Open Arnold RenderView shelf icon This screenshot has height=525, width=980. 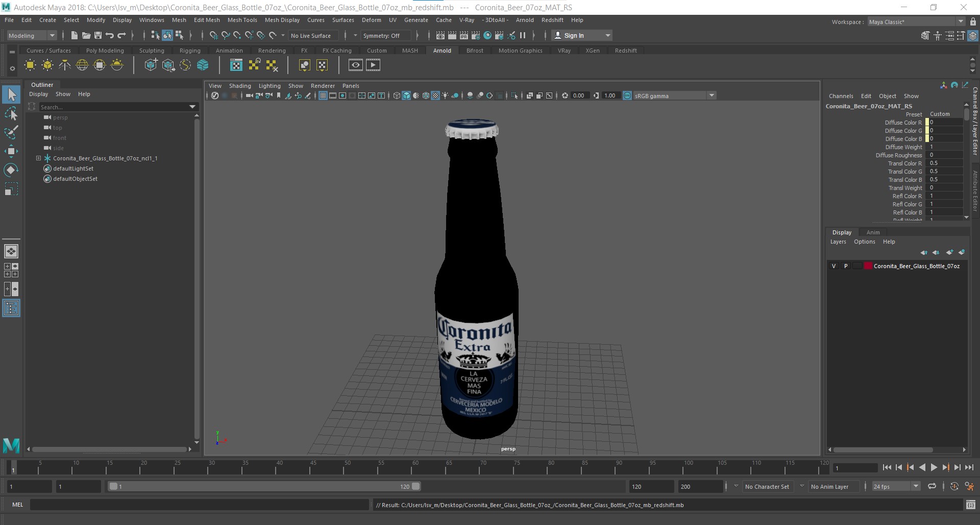[356, 65]
